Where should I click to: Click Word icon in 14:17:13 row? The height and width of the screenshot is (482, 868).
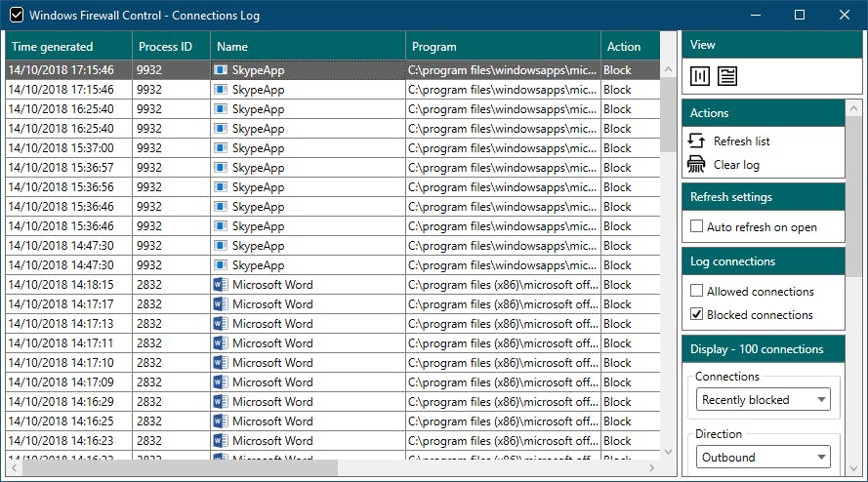click(221, 323)
